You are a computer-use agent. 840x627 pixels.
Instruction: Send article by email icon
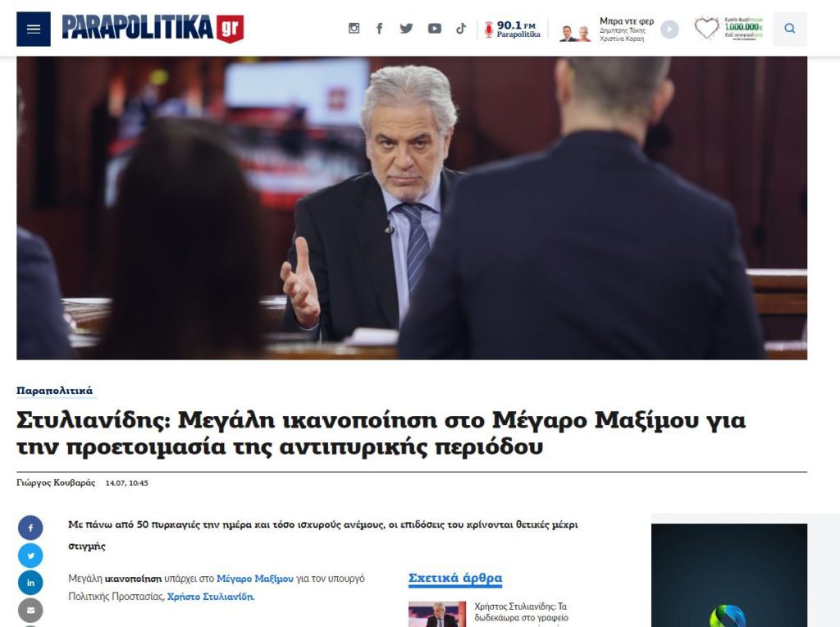click(x=30, y=610)
